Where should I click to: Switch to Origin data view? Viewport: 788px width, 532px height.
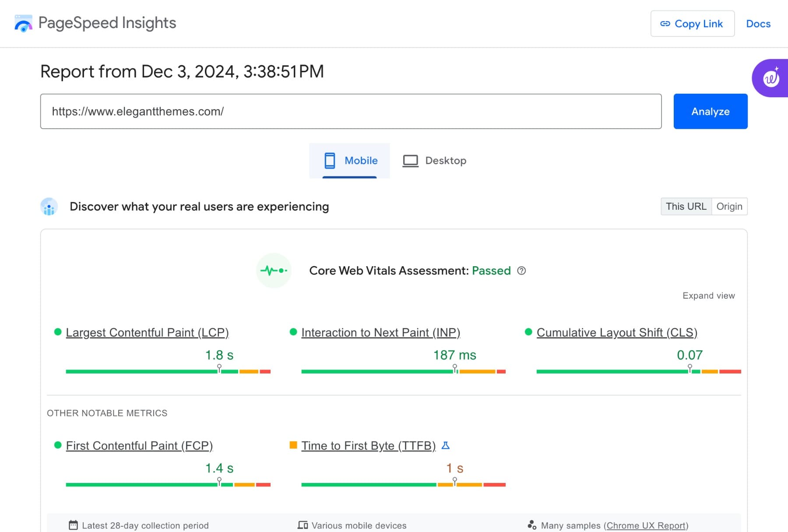pyautogui.click(x=729, y=207)
